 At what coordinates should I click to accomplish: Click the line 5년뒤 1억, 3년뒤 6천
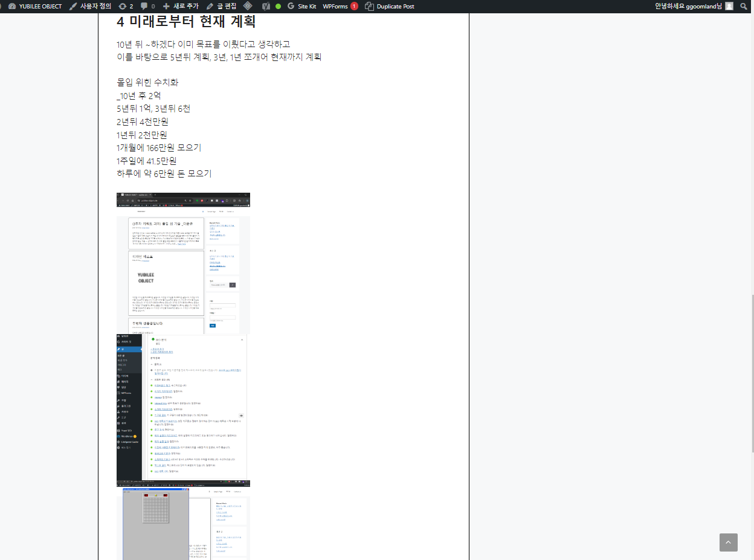[x=153, y=109]
